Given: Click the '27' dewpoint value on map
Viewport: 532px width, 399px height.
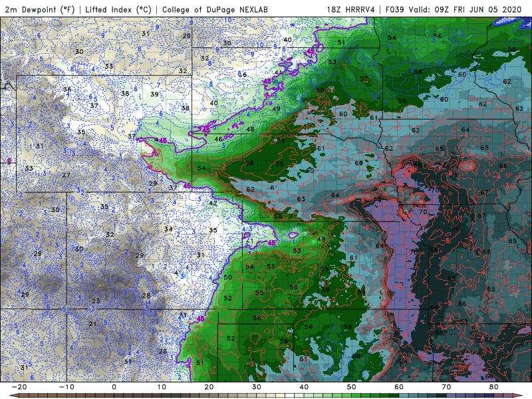Looking at the screenshot, I should (x=66, y=175).
